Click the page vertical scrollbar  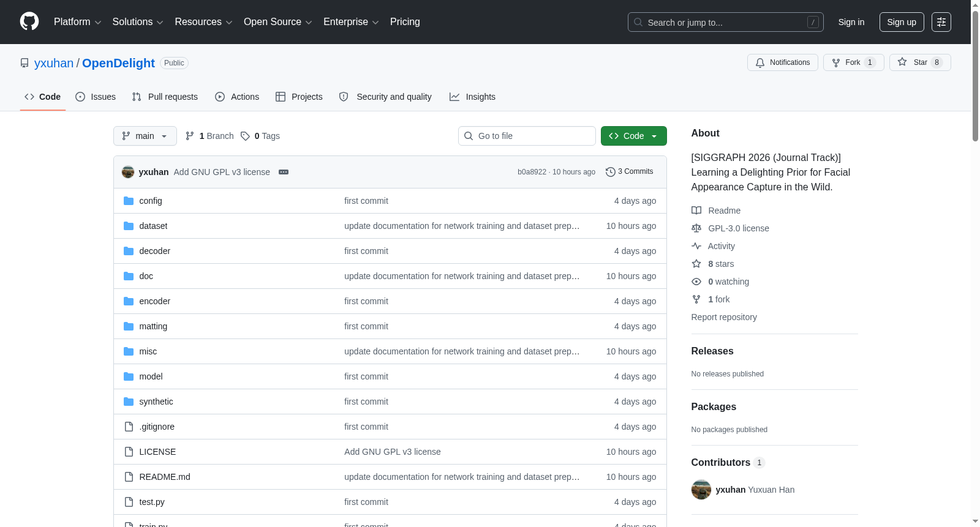coord(975,76)
